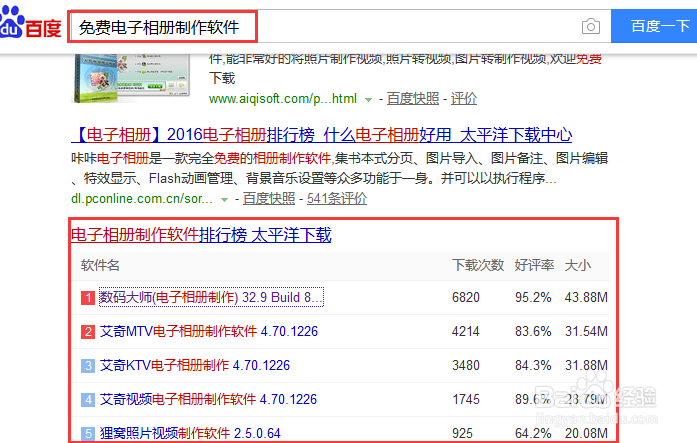Click rank 5 badge icon
This screenshot has width=697, height=443.
tap(88, 433)
